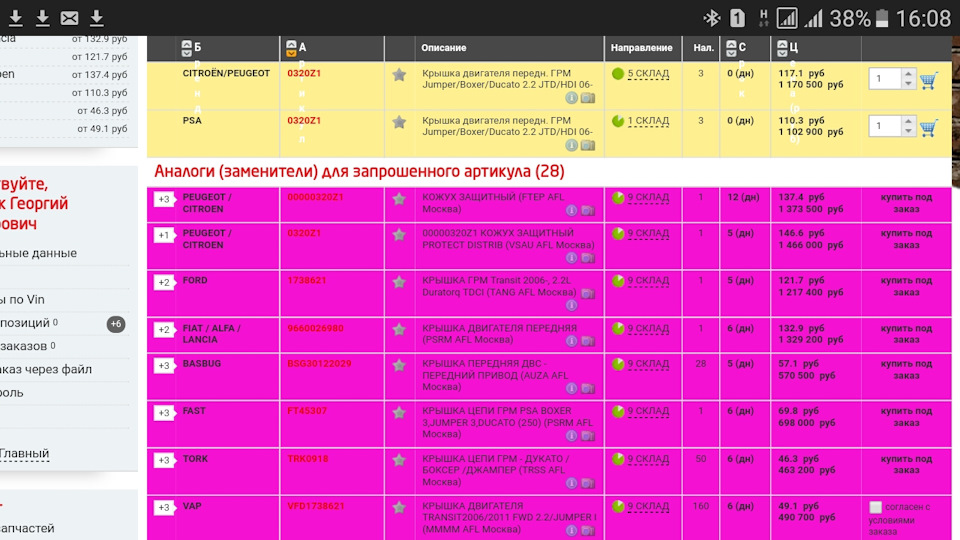Star the BASBUG BSG30122029 row
Viewport: 960px width, 540px height.
point(399,366)
